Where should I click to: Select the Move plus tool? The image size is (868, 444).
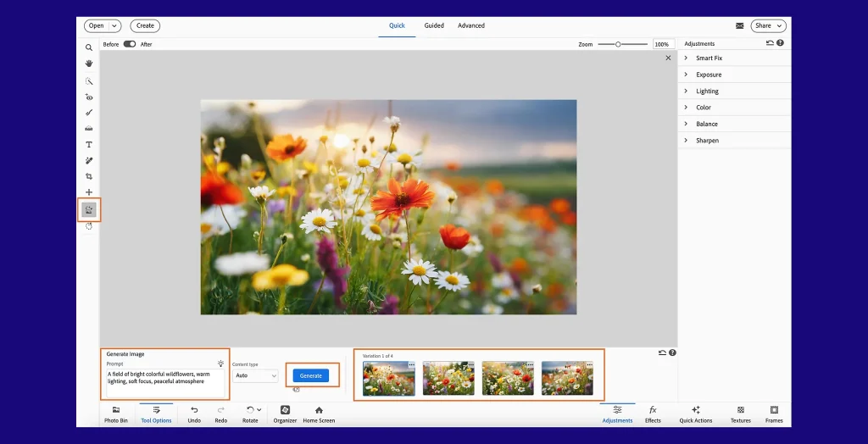88,192
